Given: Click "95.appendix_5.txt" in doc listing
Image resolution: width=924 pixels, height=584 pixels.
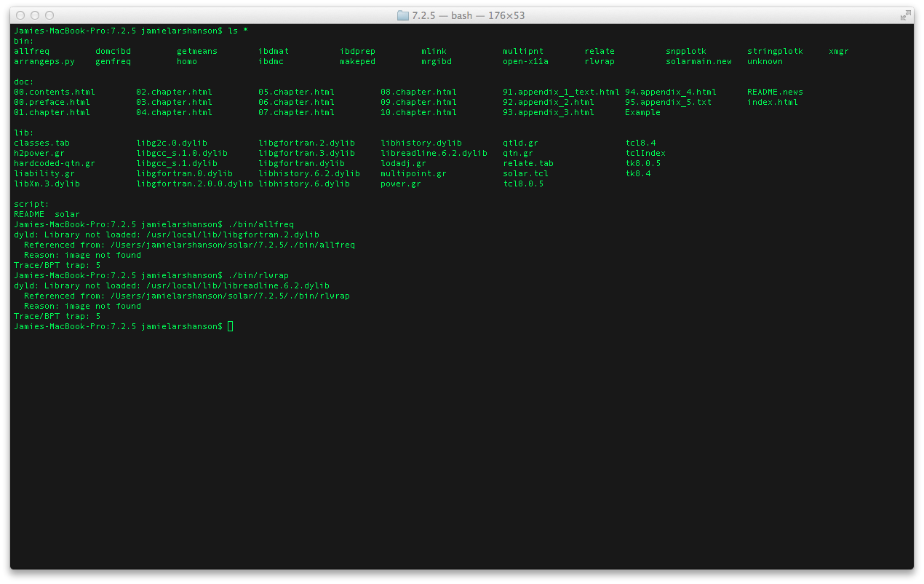Looking at the screenshot, I should [x=668, y=102].
